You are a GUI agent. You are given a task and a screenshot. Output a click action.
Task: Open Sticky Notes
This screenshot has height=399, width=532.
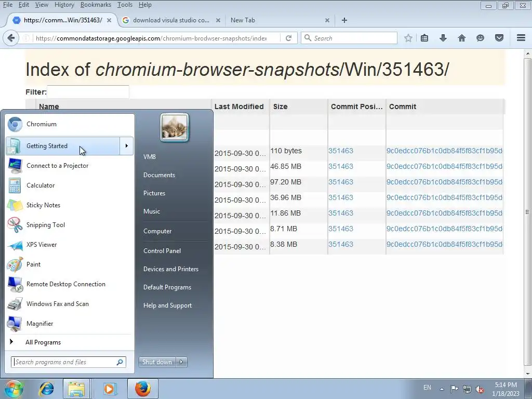70,205
